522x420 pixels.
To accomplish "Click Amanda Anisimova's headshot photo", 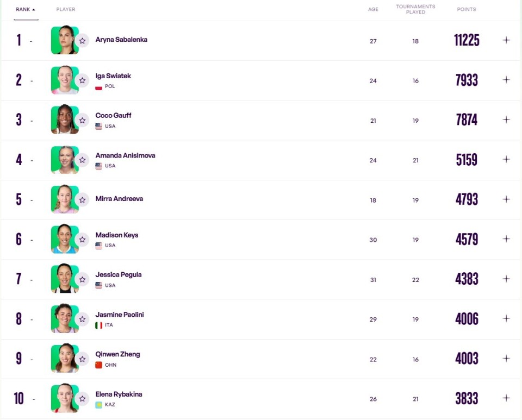I will click(x=65, y=160).
